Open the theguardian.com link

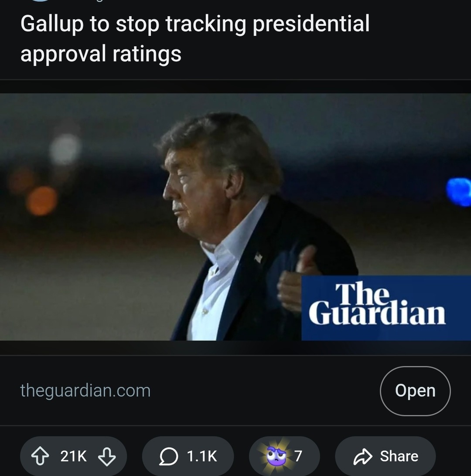[x=85, y=391]
